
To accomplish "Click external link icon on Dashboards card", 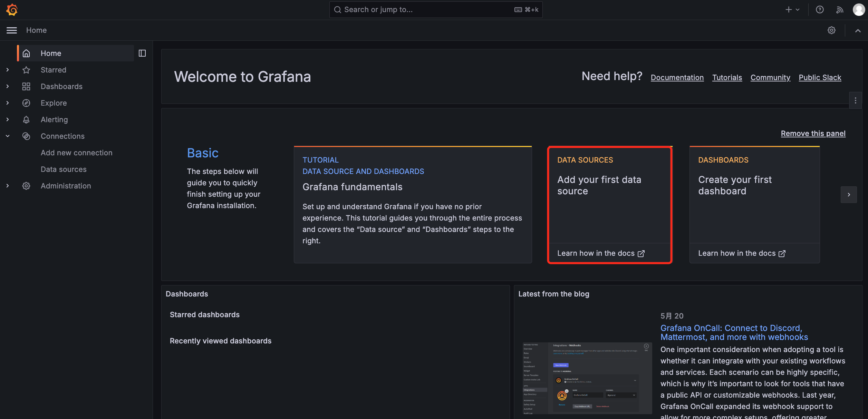I will click(782, 254).
